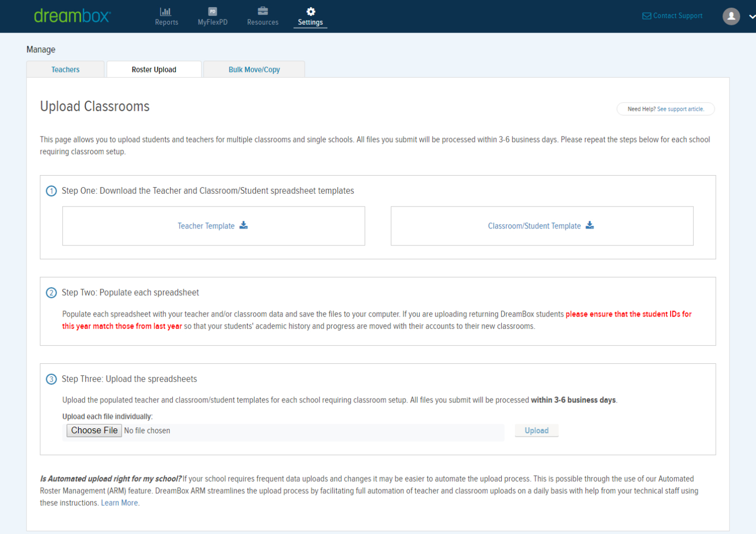Click the Manage page title
Image resolution: width=756 pixels, height=534 pixels.
(41, 50)
